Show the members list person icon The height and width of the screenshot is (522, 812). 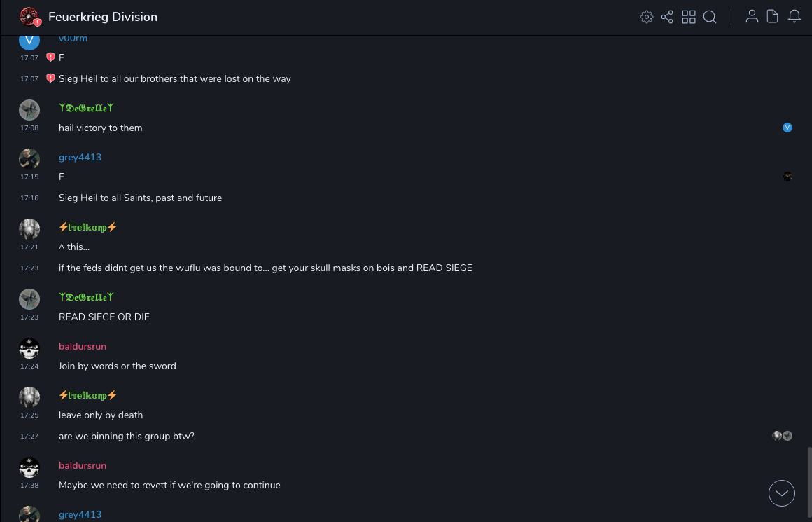752,17
